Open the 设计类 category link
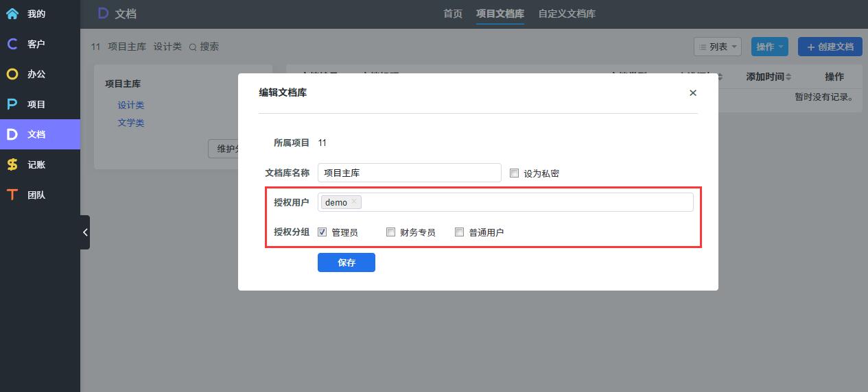Screen dimensions: 868x392 coord(131,106)
